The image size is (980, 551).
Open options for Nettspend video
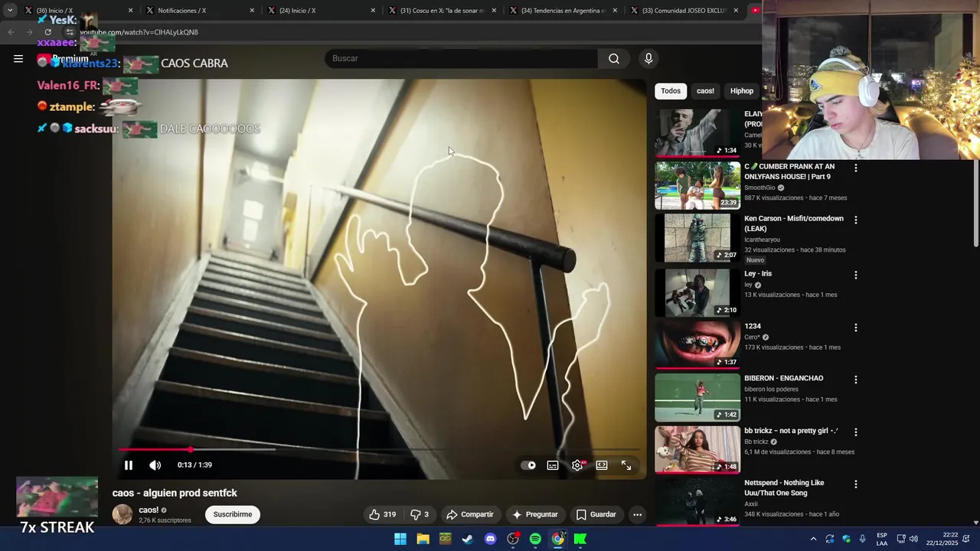pyautogui.click(x=856, y=484)
